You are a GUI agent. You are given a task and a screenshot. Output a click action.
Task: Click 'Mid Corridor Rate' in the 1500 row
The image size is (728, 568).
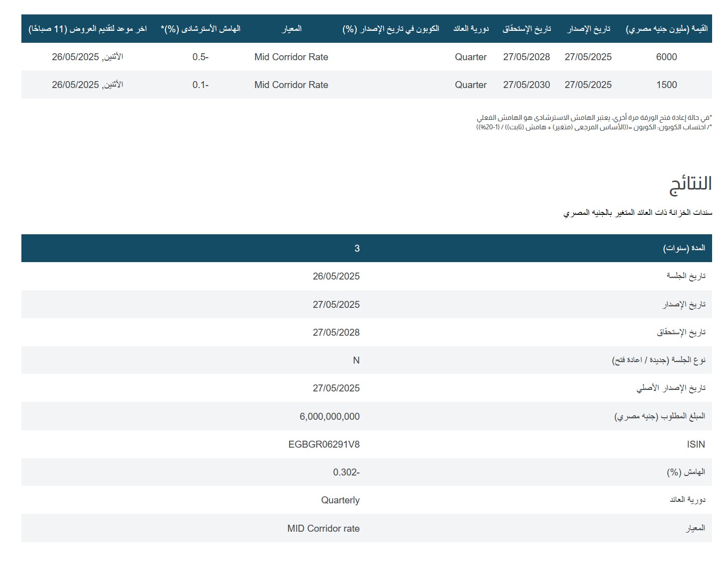(291, 85)
